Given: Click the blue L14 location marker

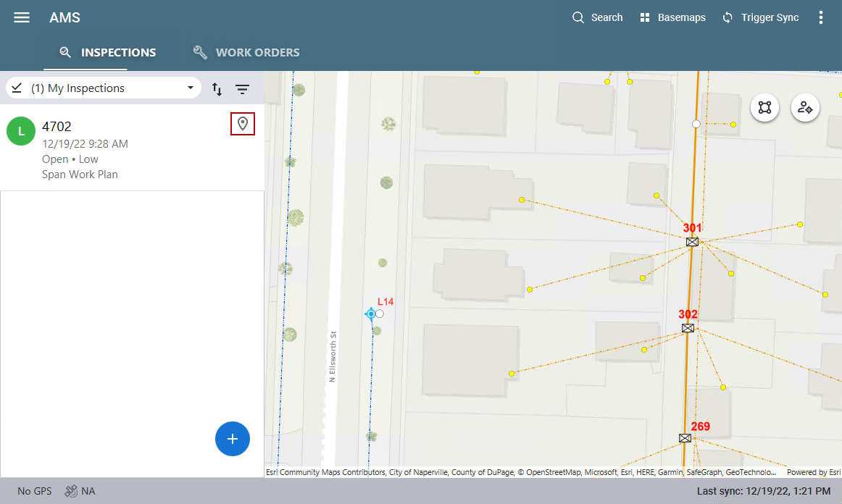Looking at the screenshot, I should pos(371,314).
